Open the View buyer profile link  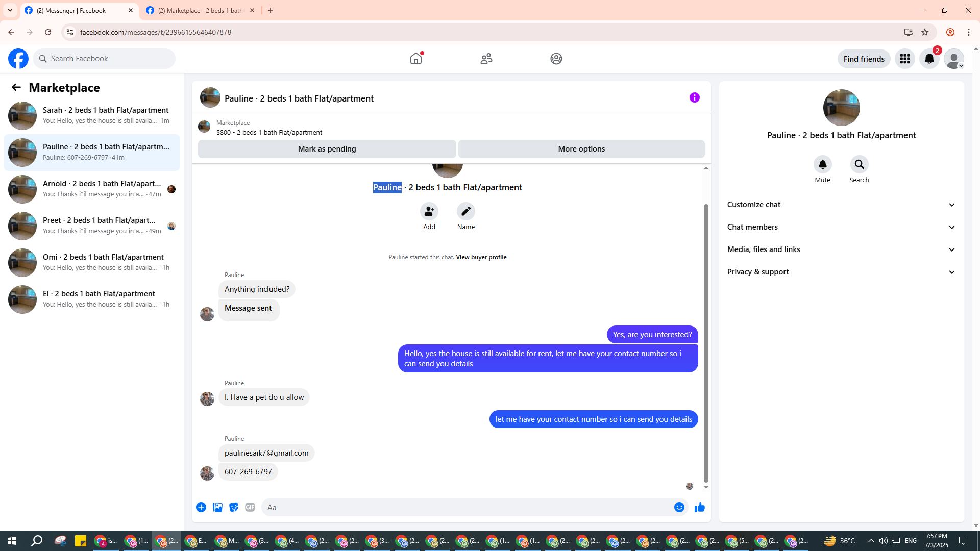click(481, 257)
